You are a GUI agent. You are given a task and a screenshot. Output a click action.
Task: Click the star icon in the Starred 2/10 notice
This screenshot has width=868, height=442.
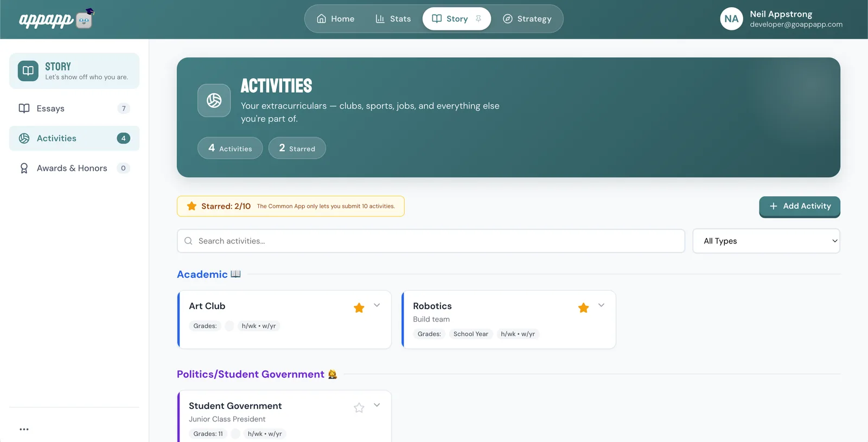(192, 206)
